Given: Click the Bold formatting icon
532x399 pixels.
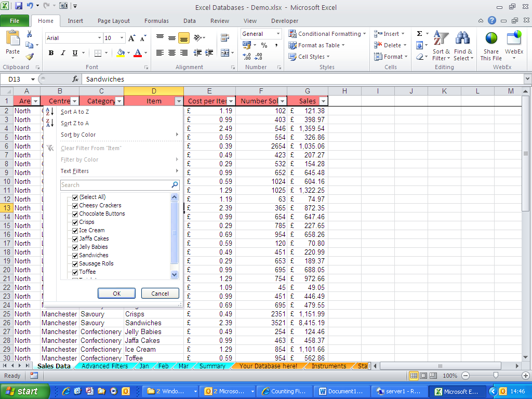Looking at the screenshot, I should [x=51, y=53].
